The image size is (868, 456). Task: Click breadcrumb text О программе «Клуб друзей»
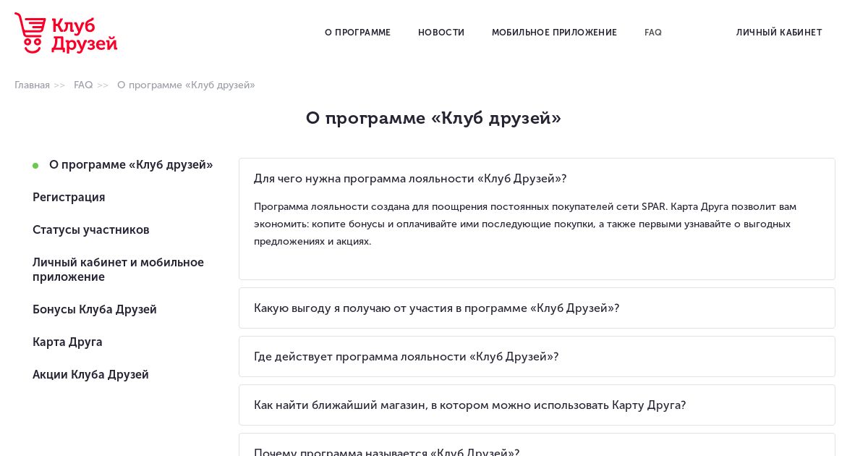click(186, 85)
